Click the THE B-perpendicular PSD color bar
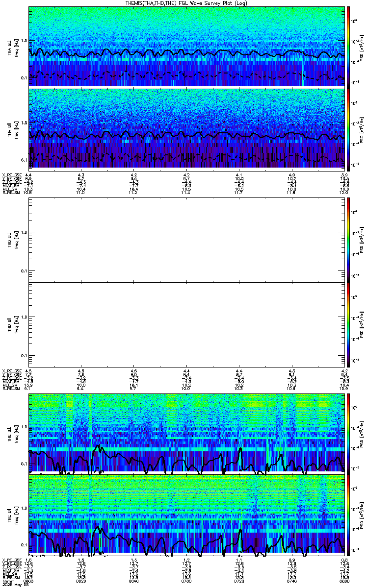 (x=349, y=433)
